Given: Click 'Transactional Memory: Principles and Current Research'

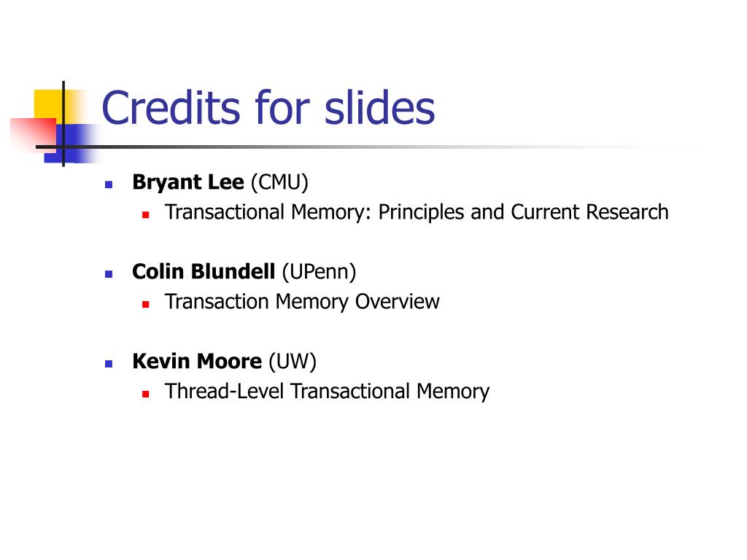Looking at the screenshot, I should [x=417, y=212].
